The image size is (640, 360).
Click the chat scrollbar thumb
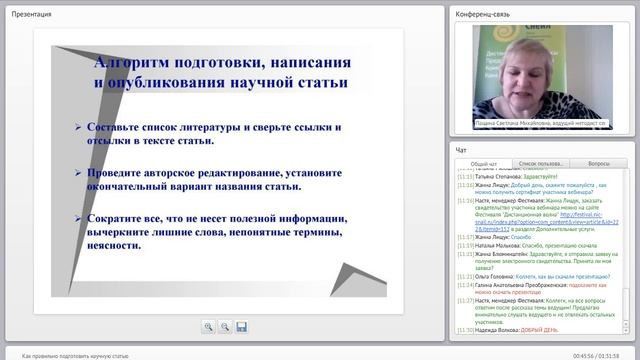(626, 304)
